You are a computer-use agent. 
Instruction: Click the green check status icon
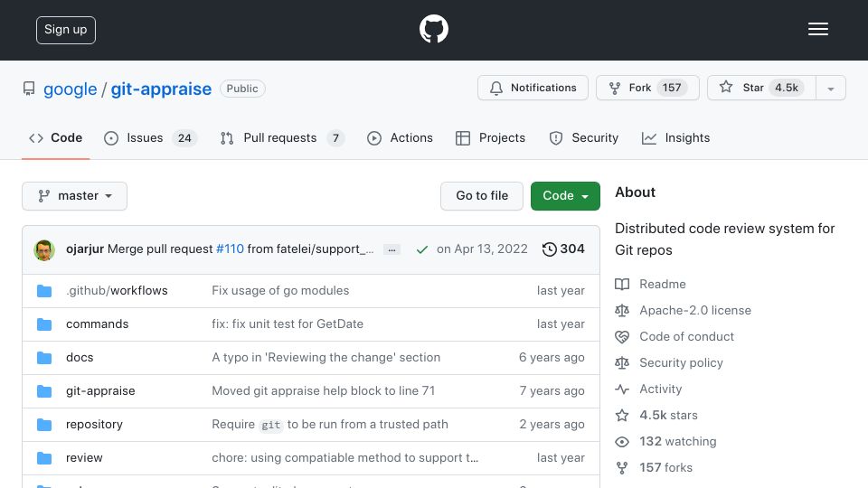[422, 249]
